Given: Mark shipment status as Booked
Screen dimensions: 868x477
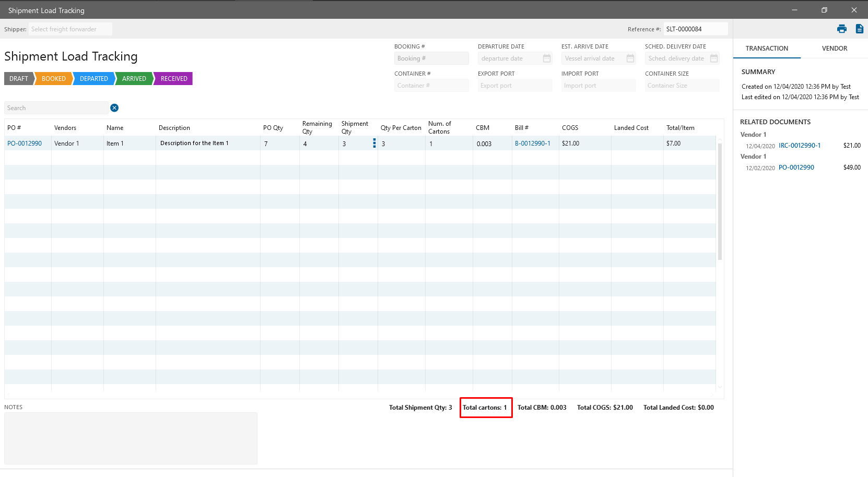Looking at the screenshot, I should point(54,79).
